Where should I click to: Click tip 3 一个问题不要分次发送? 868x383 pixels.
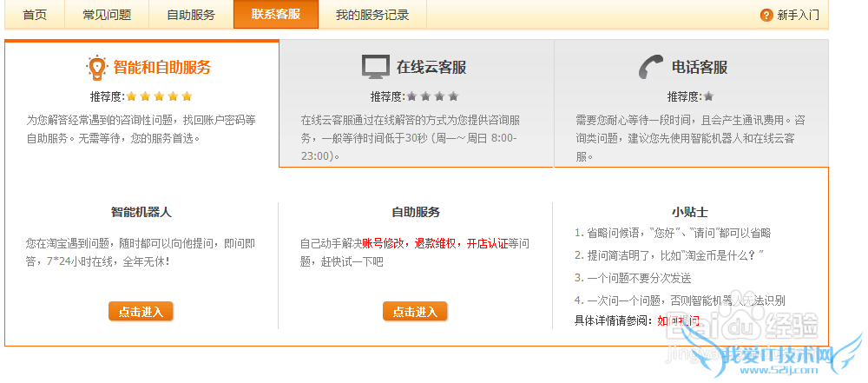click(x=633, y=278)
